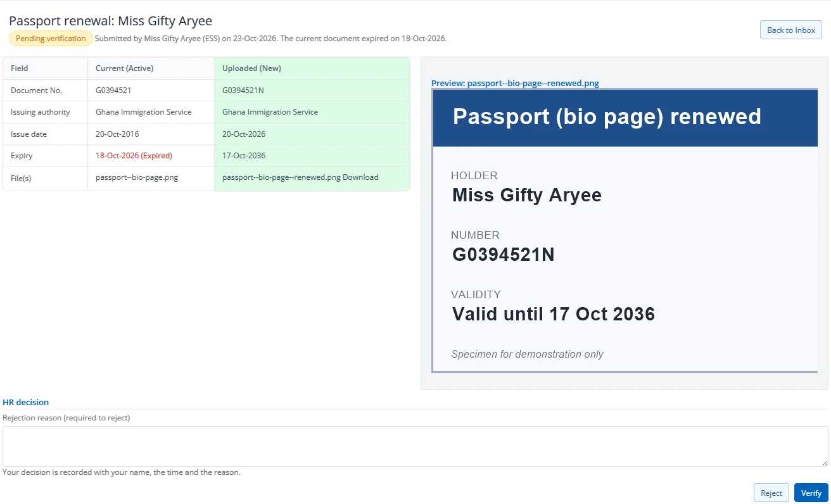Click the expired date 18-Oct-2026 (Expired)
Viewport: 831px width, 504px height.
pyautogui.click(x=134, y=156)
